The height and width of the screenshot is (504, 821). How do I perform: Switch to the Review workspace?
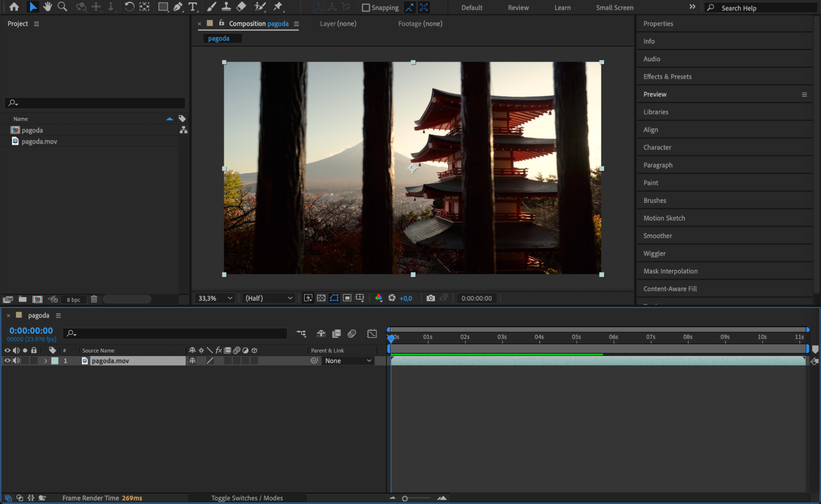518,7
